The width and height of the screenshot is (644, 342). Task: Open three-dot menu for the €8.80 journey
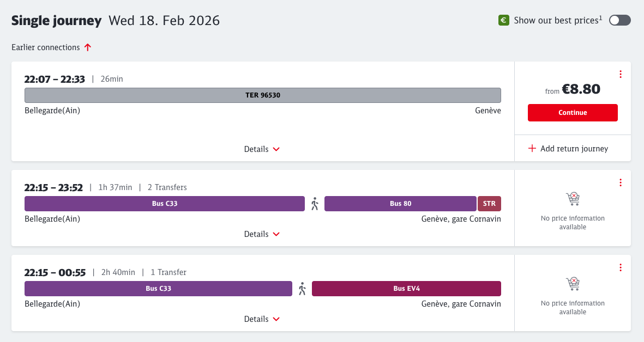(620, 75)
